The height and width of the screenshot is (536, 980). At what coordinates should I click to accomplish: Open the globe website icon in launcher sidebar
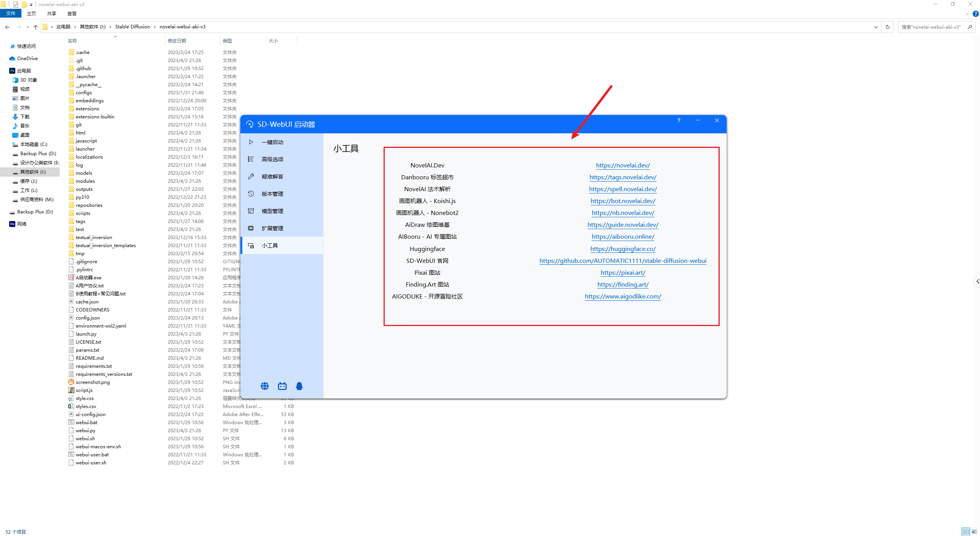click(x=265, y=386)
